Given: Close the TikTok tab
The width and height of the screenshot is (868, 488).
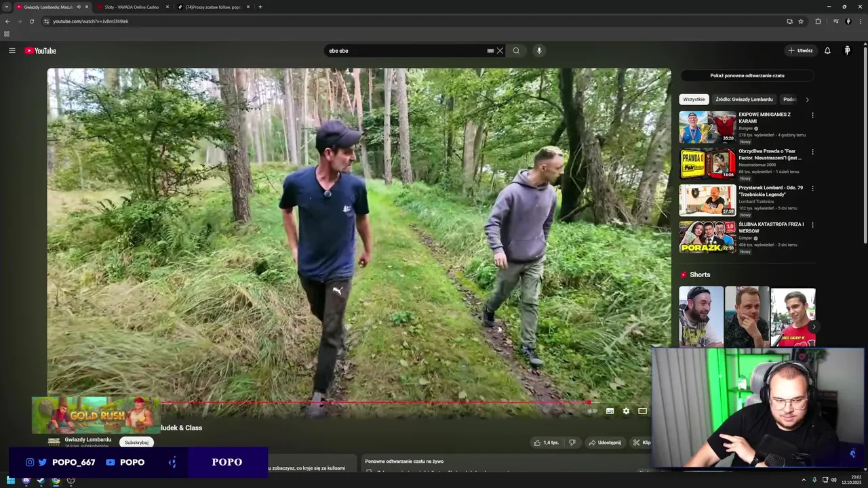Looking at the screenshot, I should pyautogui.click(x=248, y=7).
